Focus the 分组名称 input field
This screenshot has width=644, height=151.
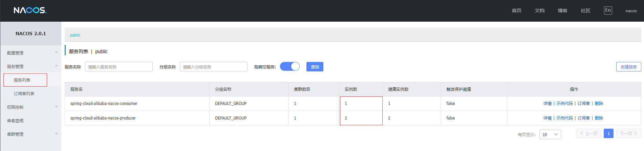click(x=214, y=67)
